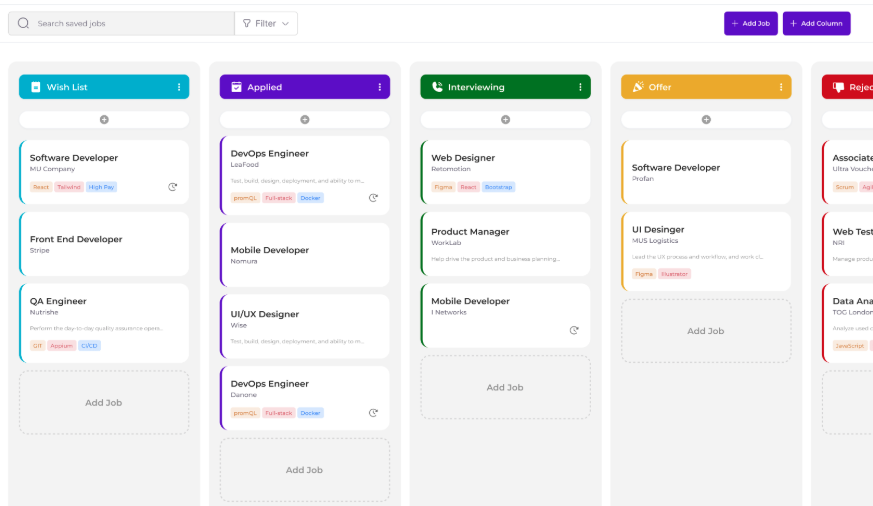Click plus icon under Wish List header
873x506 pixels.
click(x=104, y=120)
